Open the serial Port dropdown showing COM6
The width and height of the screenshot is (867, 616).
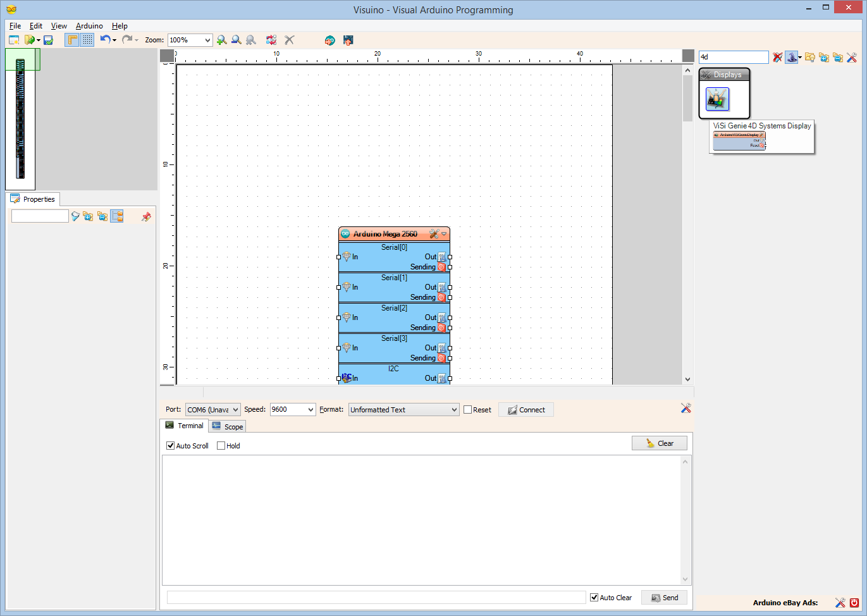coord(212,409)
